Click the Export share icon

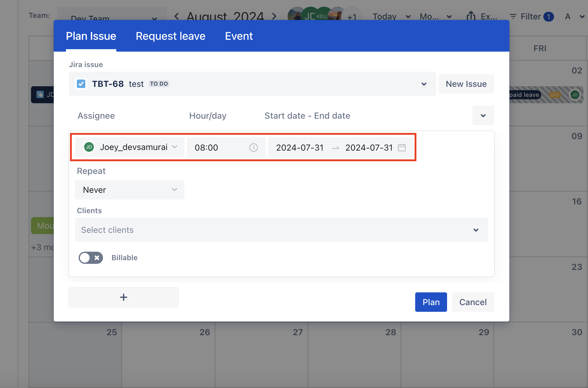coord(471,16)
